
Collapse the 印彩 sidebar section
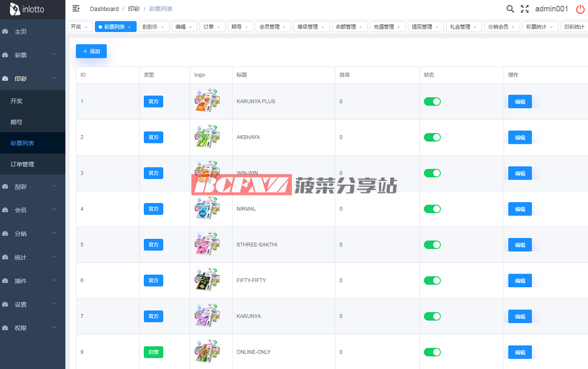click(33, 79)
